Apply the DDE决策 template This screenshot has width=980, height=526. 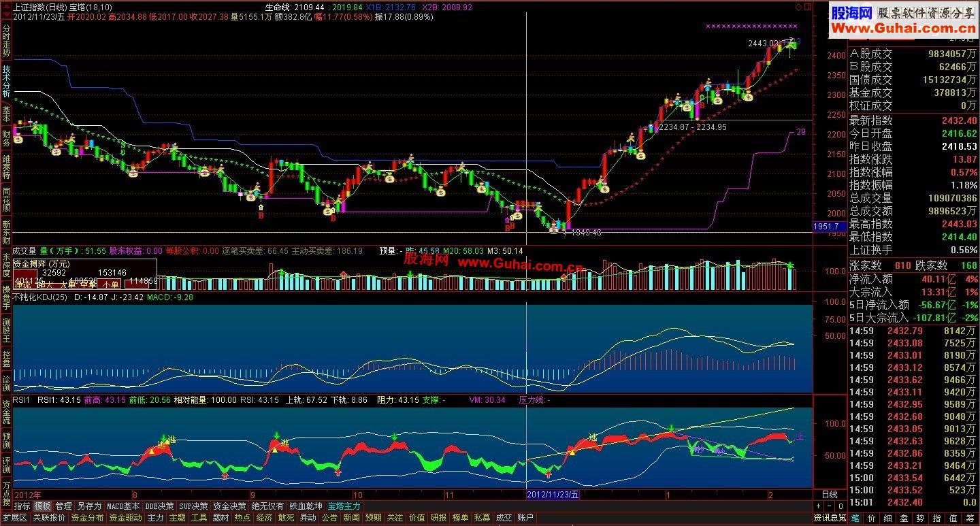[x=159, y=506]
